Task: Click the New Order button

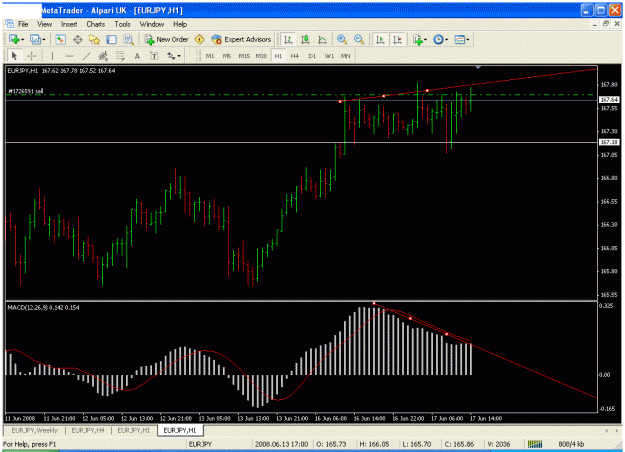Action: 167,39
